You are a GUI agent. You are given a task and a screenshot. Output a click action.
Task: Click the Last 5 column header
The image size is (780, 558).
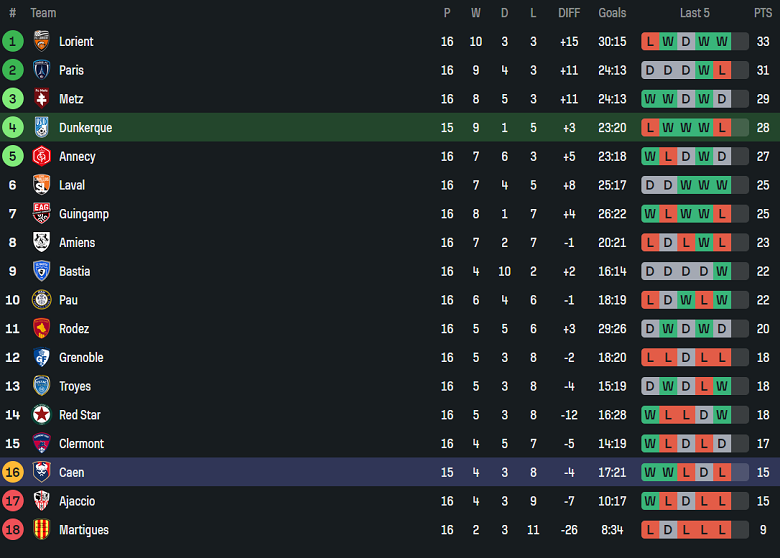(695, 13)
